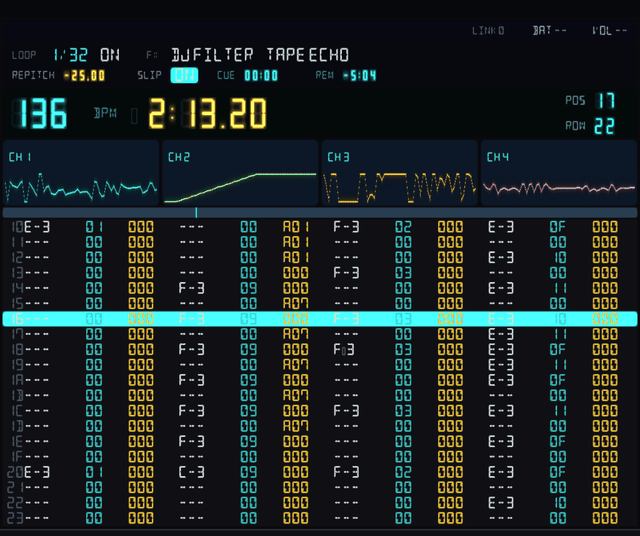Open the CH4 waveform scope
This screenshot has height=536, width=640.
point(559,173)
